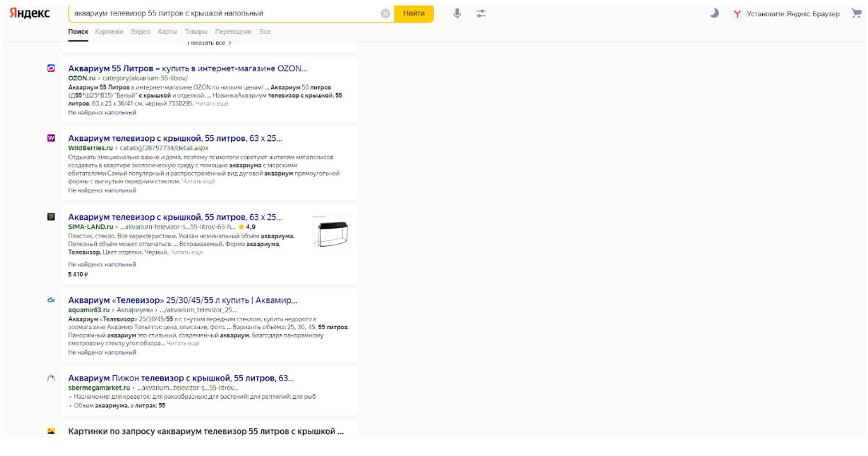Switch to the Видео tab
868x456 pixels.
141,32
